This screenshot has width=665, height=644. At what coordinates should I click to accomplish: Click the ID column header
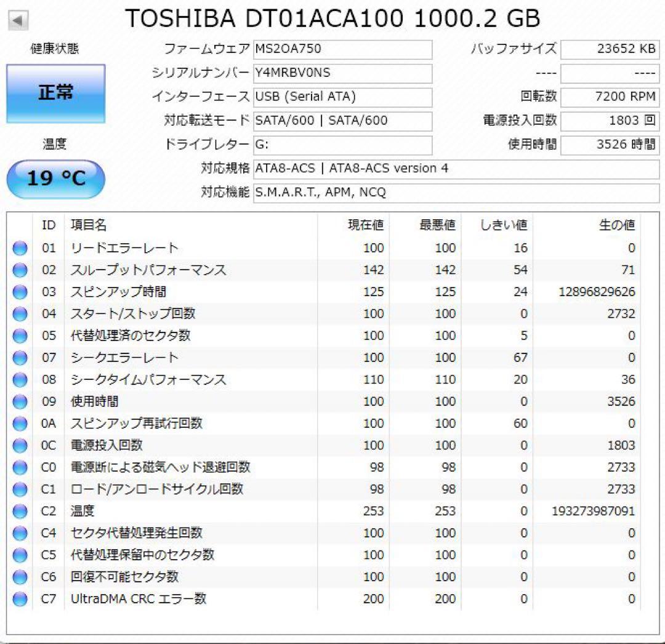[x=49, y=225]
